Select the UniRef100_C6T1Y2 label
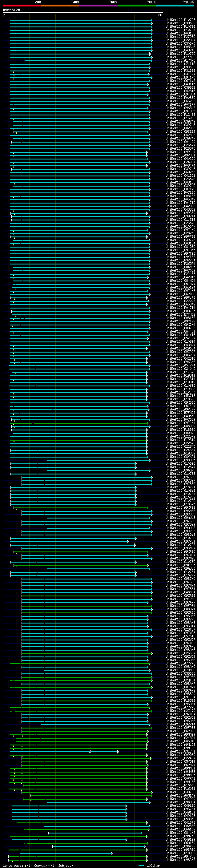This screenshot has width=197, height=868. click(180, 81)
